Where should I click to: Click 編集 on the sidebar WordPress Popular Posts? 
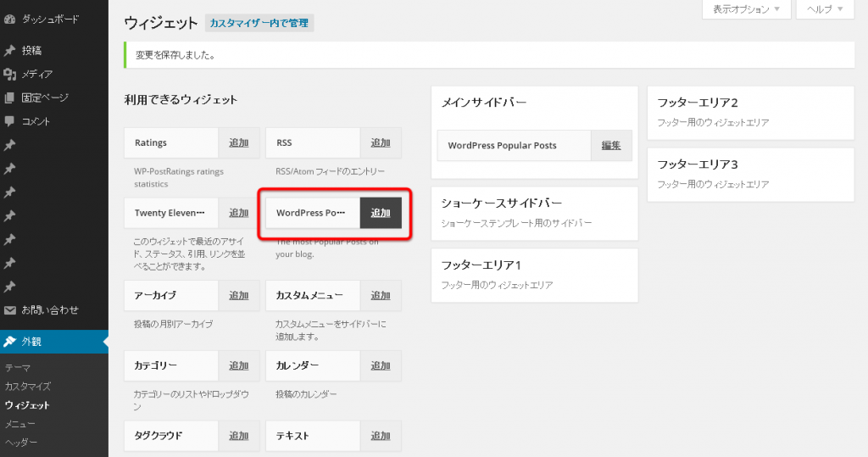(611, 145)
